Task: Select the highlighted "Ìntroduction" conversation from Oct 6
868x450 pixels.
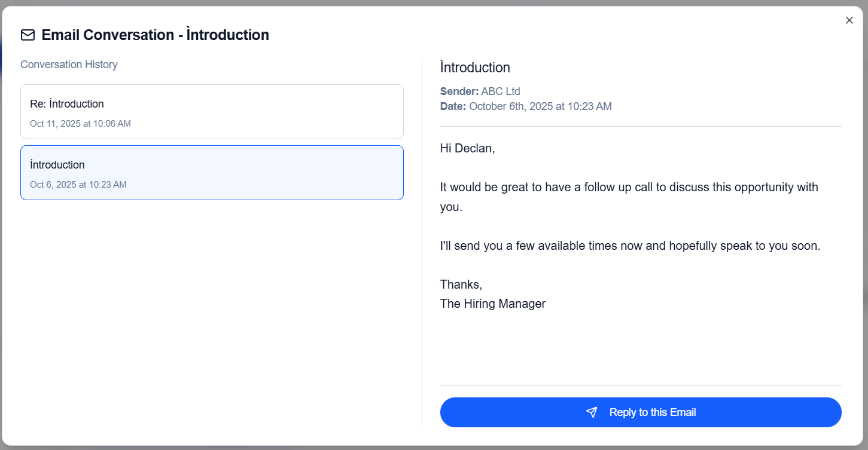Action: [x=212, y=173]
